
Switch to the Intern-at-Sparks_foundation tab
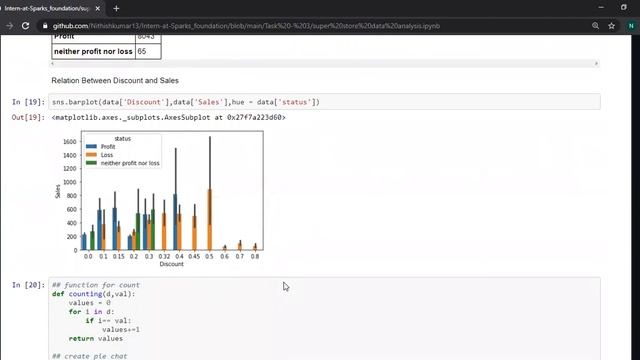coord(47,8)
